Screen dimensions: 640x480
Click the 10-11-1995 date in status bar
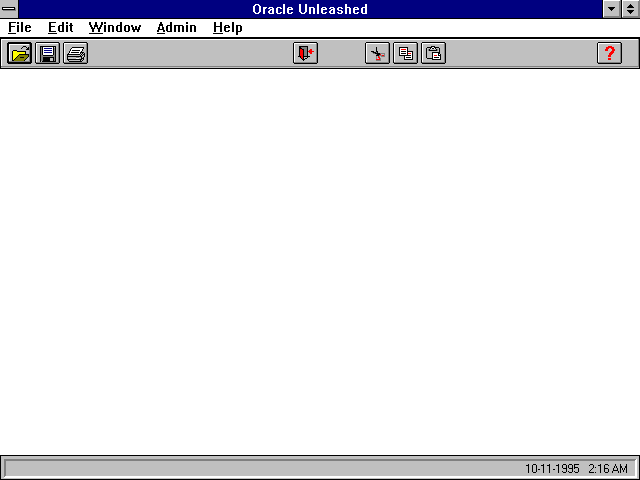pyautogui.click(x=552, y=469)
